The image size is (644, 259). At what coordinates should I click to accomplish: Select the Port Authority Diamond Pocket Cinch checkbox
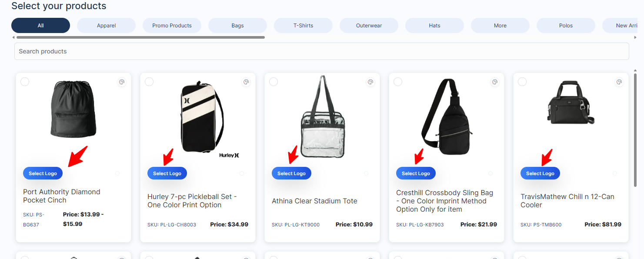pyautogui.click(x=25, y=82)
